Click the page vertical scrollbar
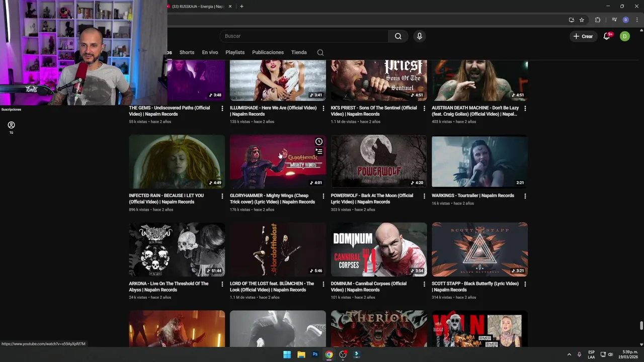Screen dimensions: 644x362 641,326
